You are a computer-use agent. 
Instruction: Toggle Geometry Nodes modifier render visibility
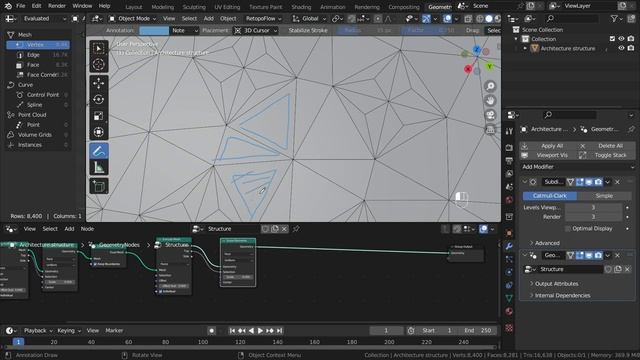click(598, 256)
